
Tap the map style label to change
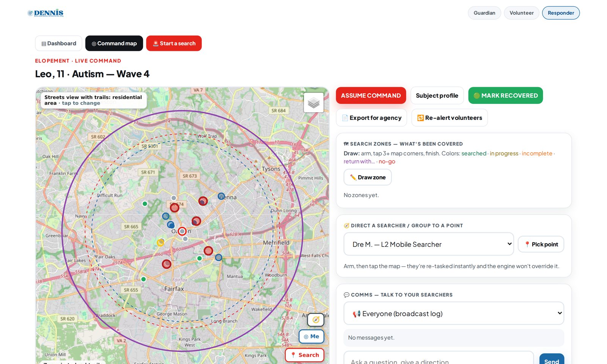(x=93, y=100)
